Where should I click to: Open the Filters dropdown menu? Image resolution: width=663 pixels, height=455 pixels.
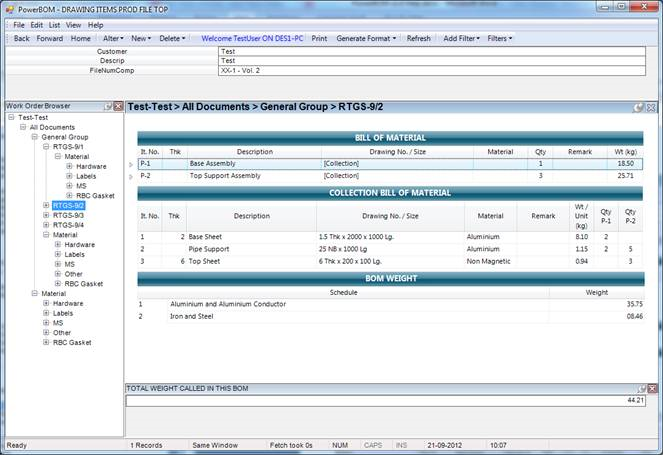pyautogui.click(x=499, y=38)
